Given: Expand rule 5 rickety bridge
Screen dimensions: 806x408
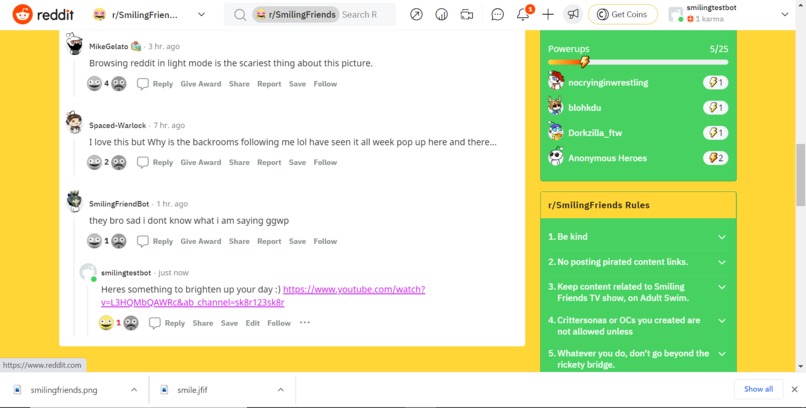Looking at the screenshot, I should coord(722,354).
